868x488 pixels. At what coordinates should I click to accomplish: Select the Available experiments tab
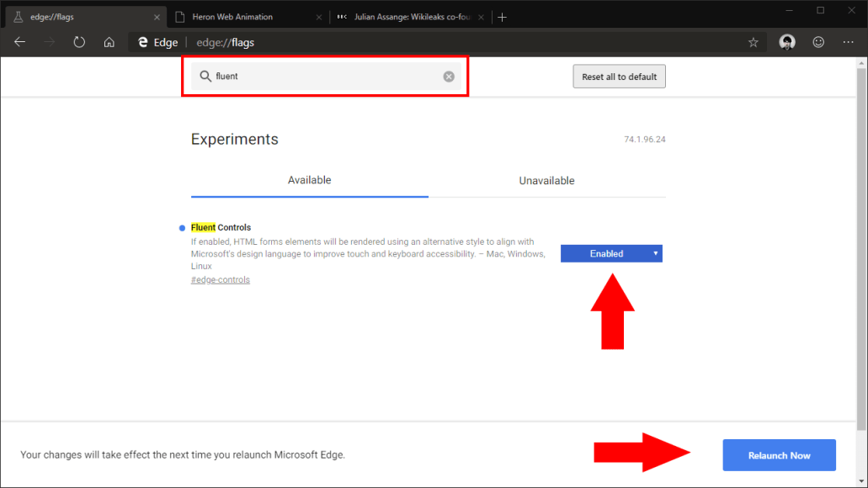pos(309,180)
